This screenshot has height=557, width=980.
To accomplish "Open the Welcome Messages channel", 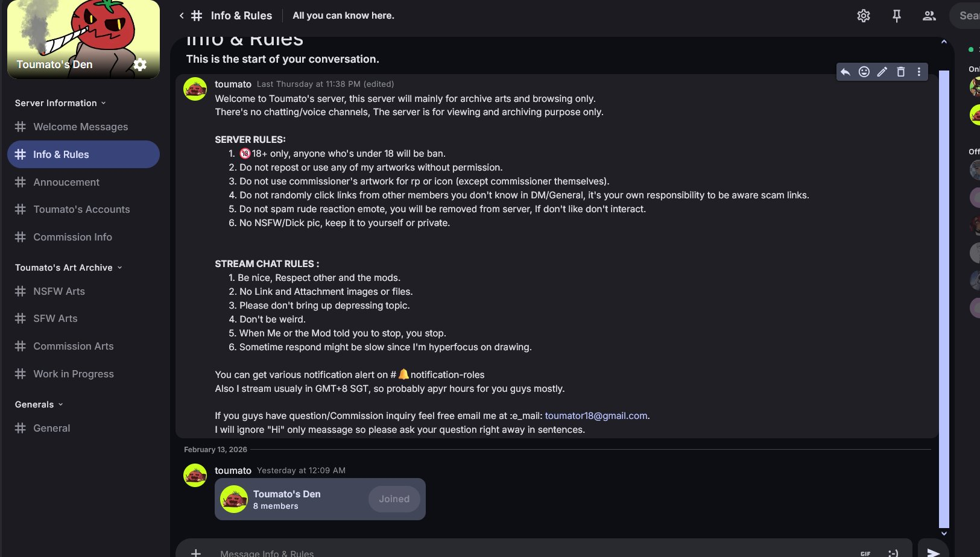I will coord(80,127).
